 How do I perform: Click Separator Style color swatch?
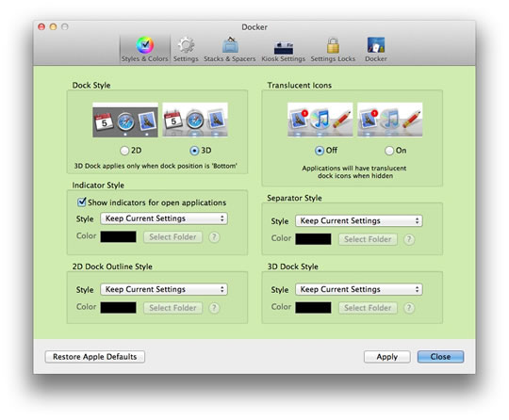point(313,239)
